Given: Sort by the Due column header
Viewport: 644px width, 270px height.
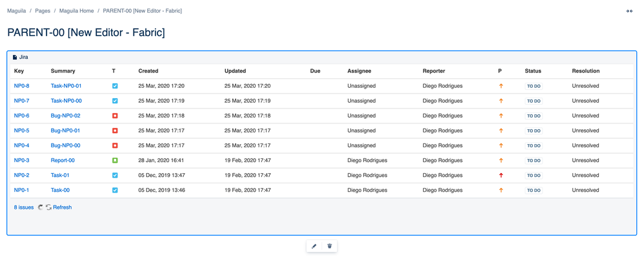Looking at the screenshot, I should point(315,71).
